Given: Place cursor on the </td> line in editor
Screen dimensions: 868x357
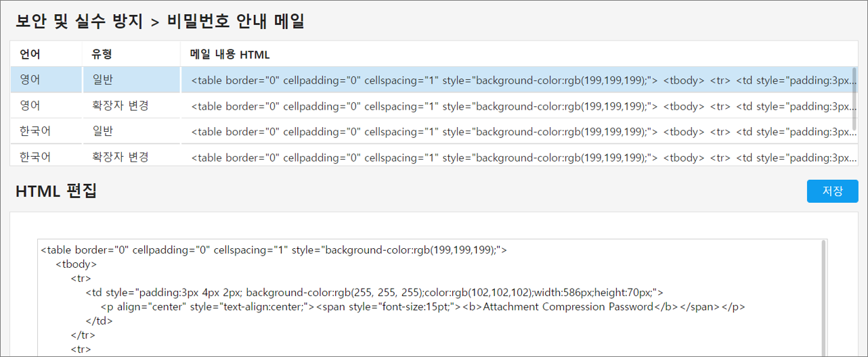Looking at the screenshot, I should pyautogui.click(x=99, y=321).
